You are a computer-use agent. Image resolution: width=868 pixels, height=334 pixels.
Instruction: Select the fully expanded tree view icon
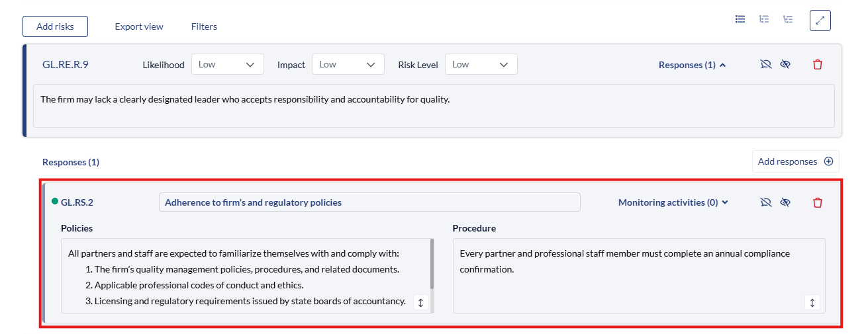pyautogui.click(x=788, y=19)
